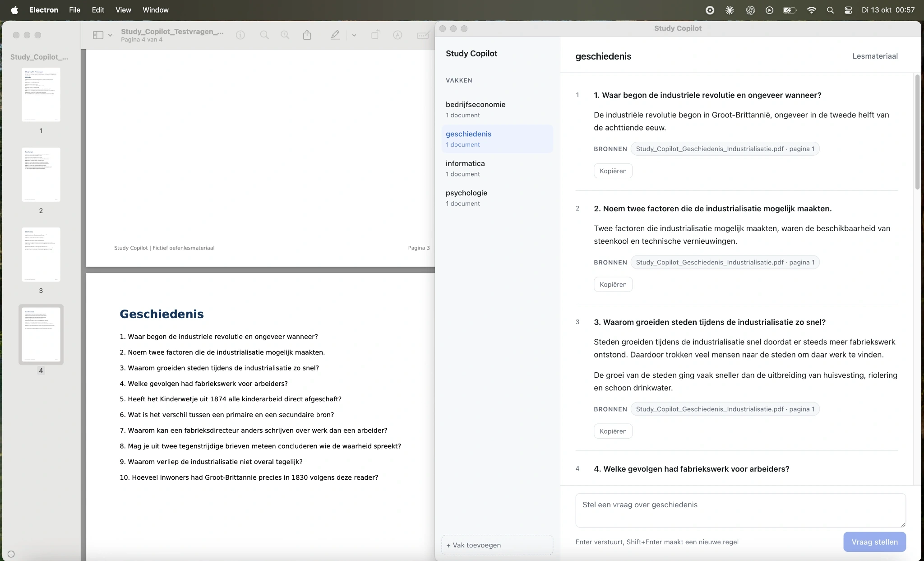Open the Markup toolbar icon
This screenshot has height=561, width=924.
tap(397, 35)
